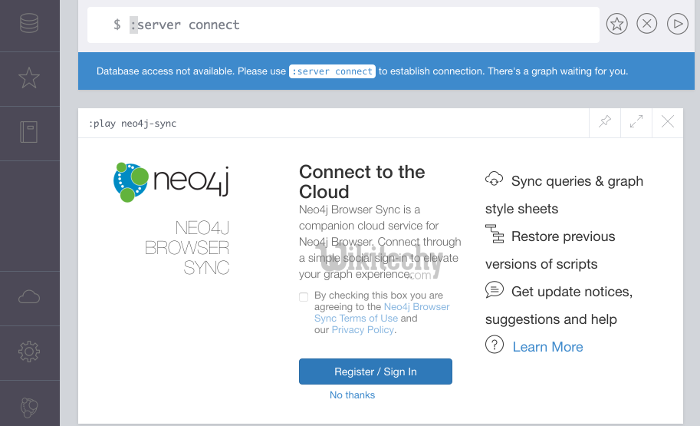Open the Privacy Policy link
Viewport: 700px width, 426px height.
click(x=362, y=330)
